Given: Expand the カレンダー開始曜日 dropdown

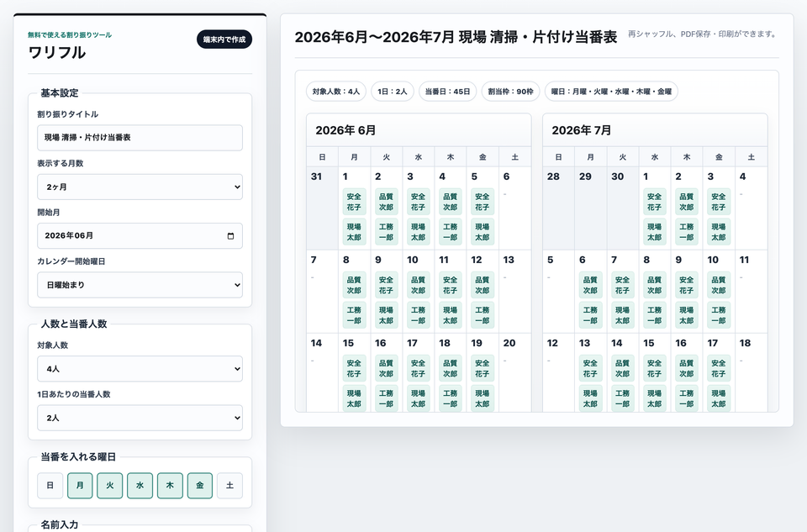Looking at the screenshot, I should pyautogui.click(x=140, y=285).
